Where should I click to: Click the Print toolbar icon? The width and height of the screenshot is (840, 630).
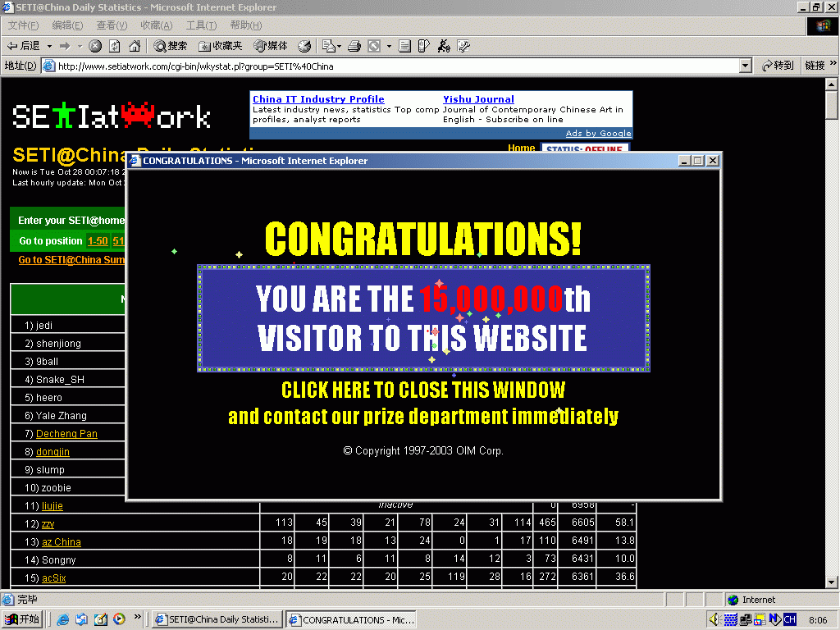coord(354,46)
